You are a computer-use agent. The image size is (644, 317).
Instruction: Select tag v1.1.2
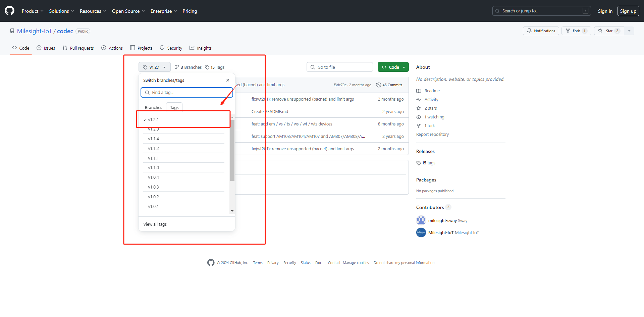click(184, 148)
